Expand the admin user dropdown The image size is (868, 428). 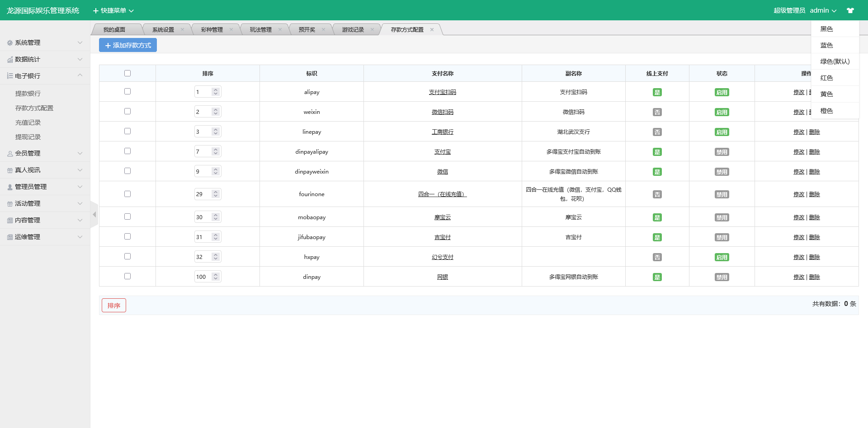click(x=823, y=10)
